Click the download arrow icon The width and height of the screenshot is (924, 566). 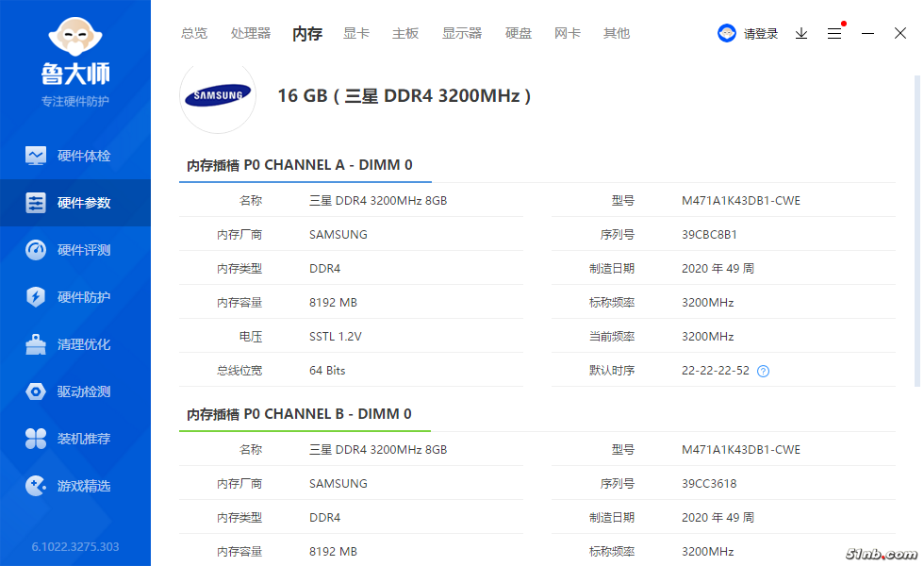coord(800,34)
